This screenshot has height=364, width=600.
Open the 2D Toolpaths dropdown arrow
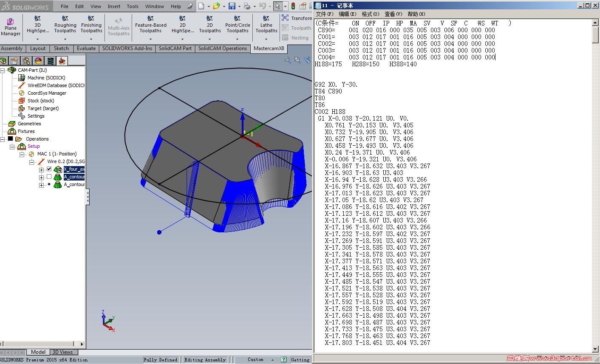[209, 39]
